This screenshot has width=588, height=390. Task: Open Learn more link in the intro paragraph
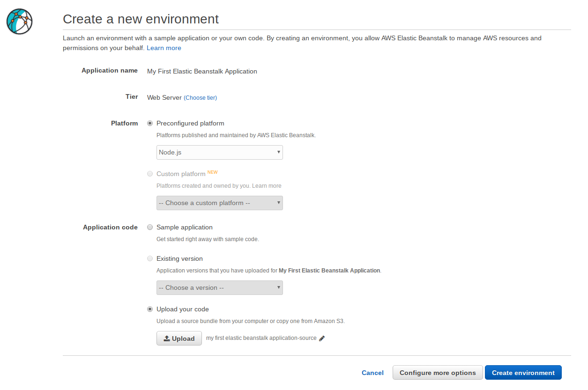(164, 48)
